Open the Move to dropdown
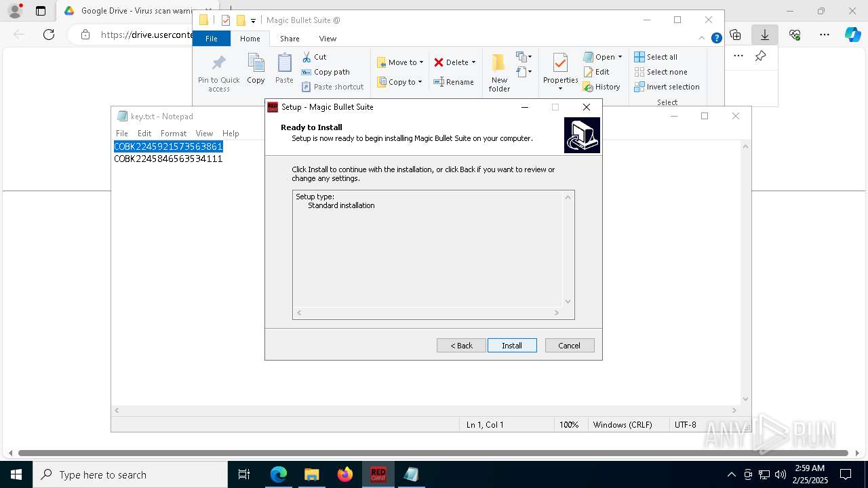This screenshot has height=488, width=868. pyautogui.click(x=400, y=62)
